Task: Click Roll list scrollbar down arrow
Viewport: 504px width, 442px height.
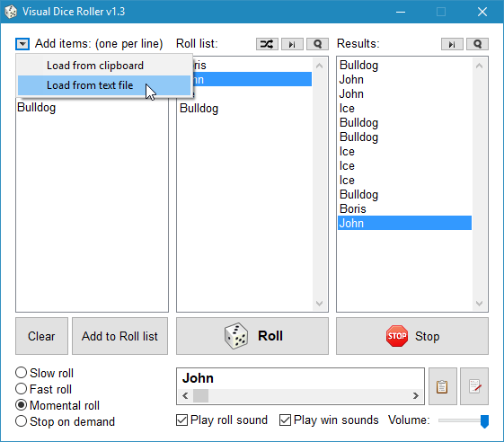Action: click(x=319, y=303)
